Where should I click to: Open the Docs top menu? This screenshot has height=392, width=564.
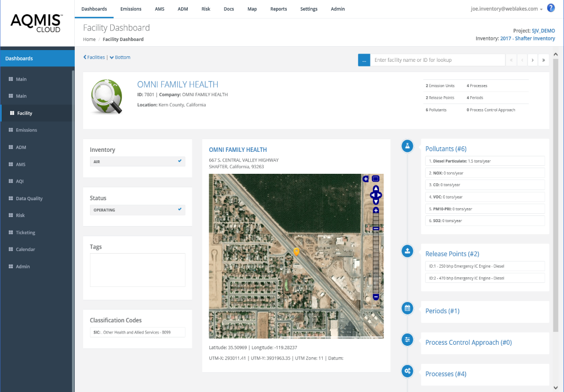(x=229, y=9)
